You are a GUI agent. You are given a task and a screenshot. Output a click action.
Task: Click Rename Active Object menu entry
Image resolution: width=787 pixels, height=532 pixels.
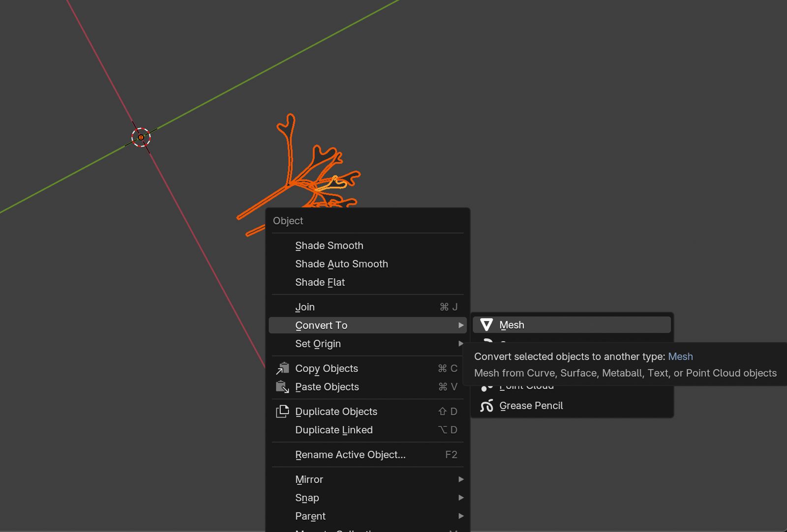coord(350,455)
